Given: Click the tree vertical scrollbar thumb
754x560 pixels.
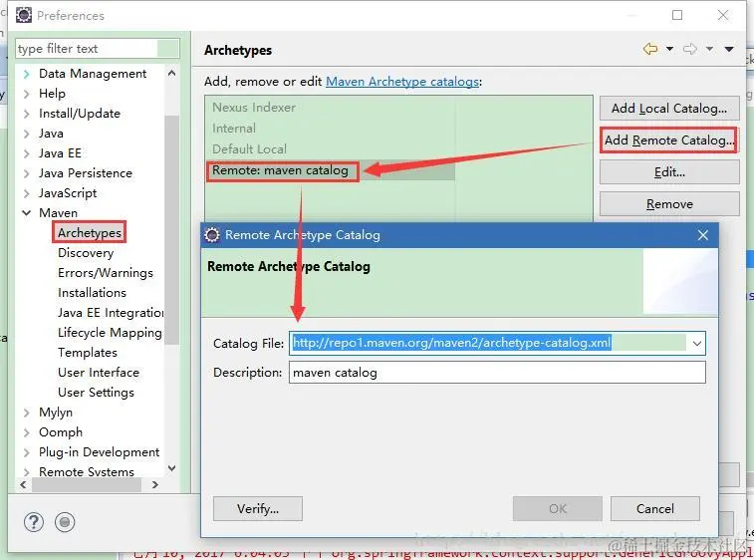Looking at the screenshot, I should (171, 230).
